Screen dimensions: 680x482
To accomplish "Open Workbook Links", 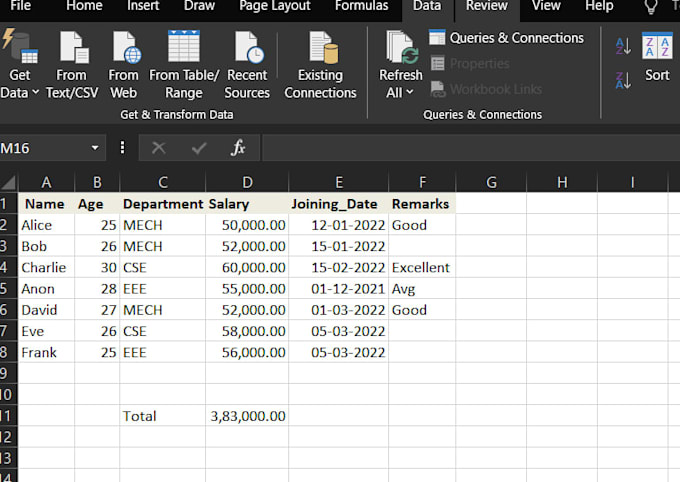I will tap(486, 89).
